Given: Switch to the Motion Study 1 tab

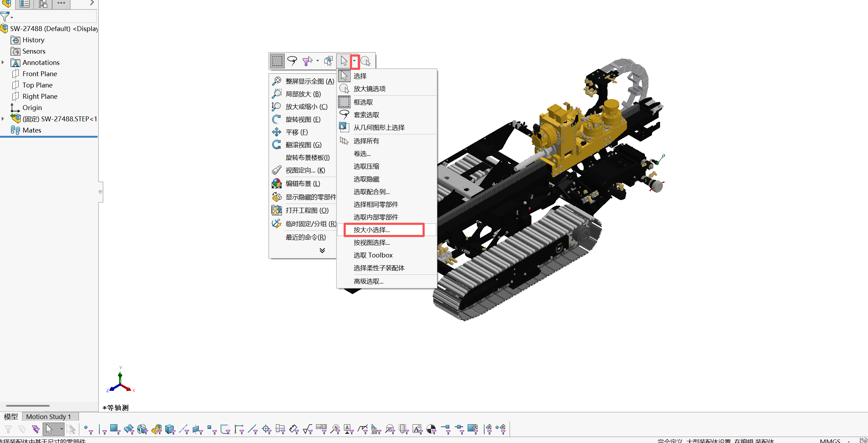Looking at the screenshot, I should (x=48, y=417).
